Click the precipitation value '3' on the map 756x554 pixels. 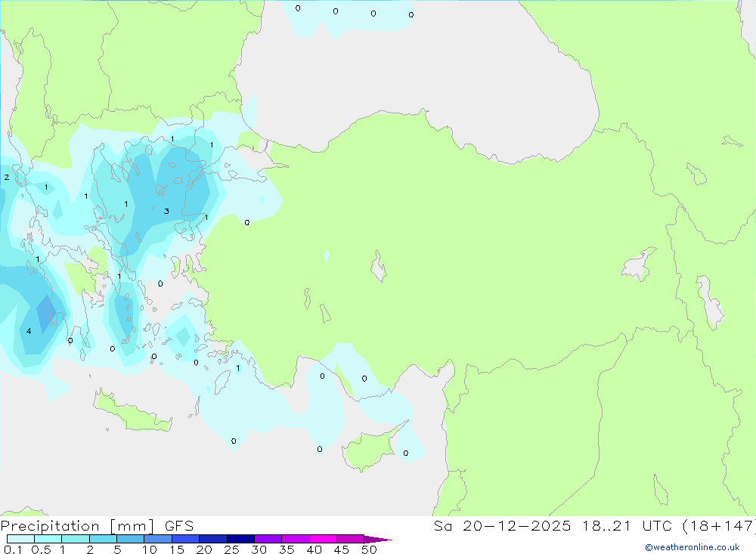click(x=166, y=211)
